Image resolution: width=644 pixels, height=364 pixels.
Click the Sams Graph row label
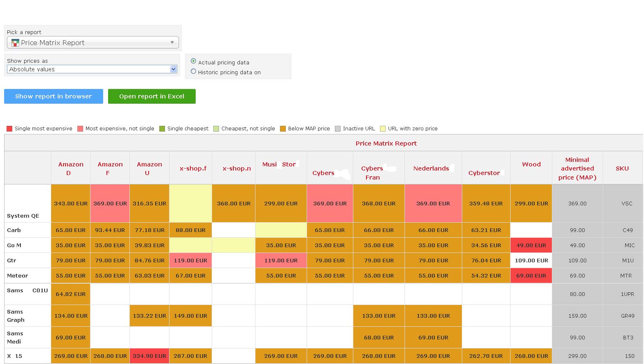pyautogui.click(x=16, y=316)
